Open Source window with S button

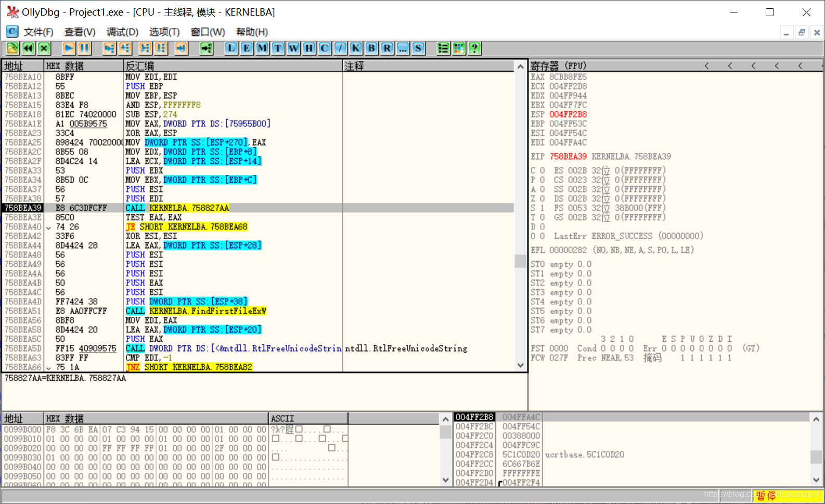click(418, 48)
